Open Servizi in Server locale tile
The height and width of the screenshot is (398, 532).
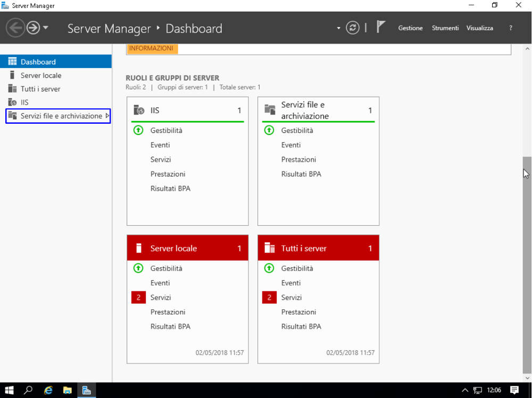[x=161, y=298]
